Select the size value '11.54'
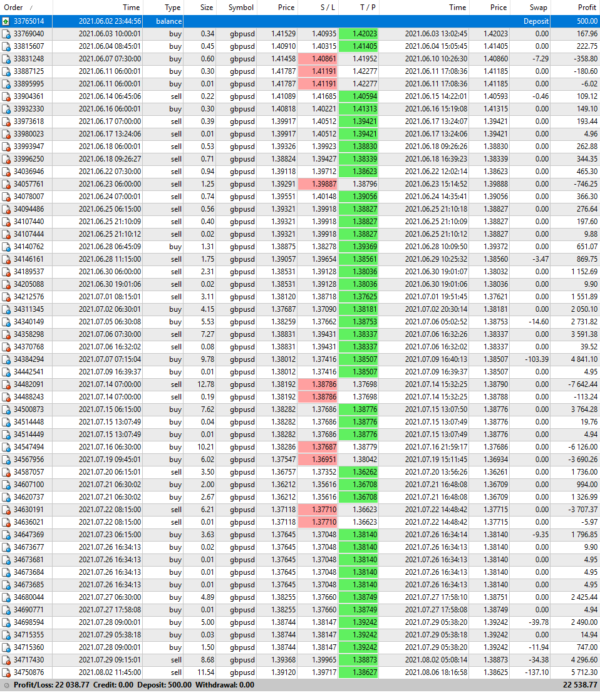This screenshot has height=700, width=600. coord(205,672)
